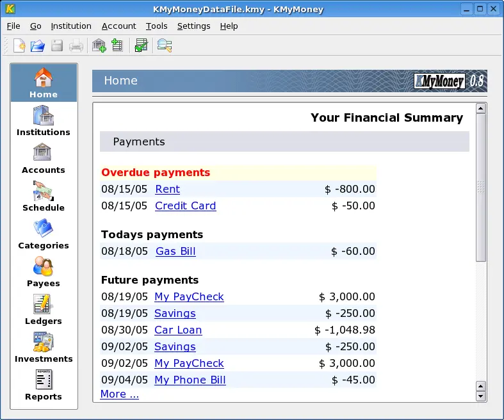Open the My Phone Bill link
Screen dimensions: 504x420
pos(190,380)
